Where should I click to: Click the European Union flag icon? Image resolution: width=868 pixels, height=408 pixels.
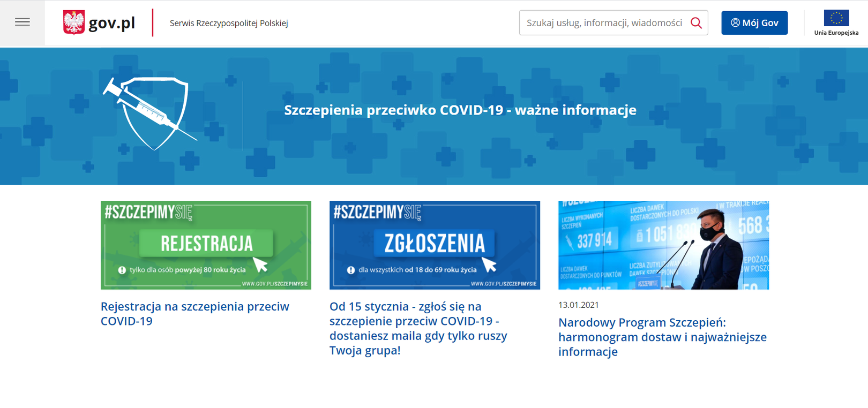(x=836, y=18)
